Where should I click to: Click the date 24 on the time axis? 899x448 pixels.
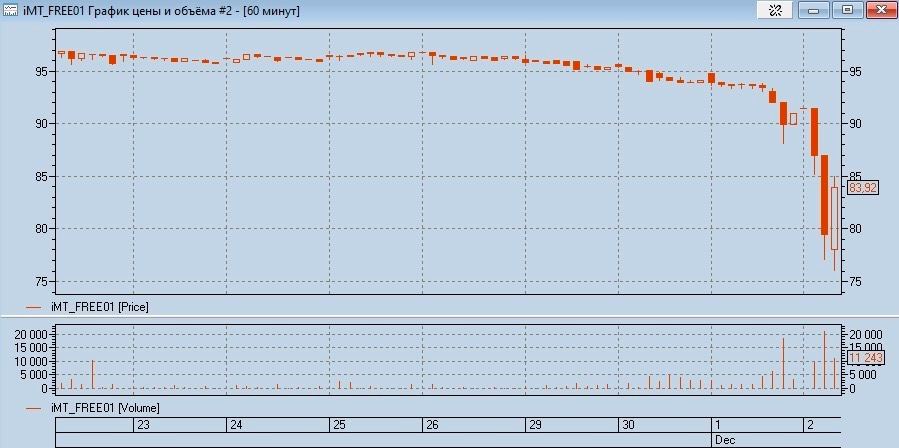(236, 425)
